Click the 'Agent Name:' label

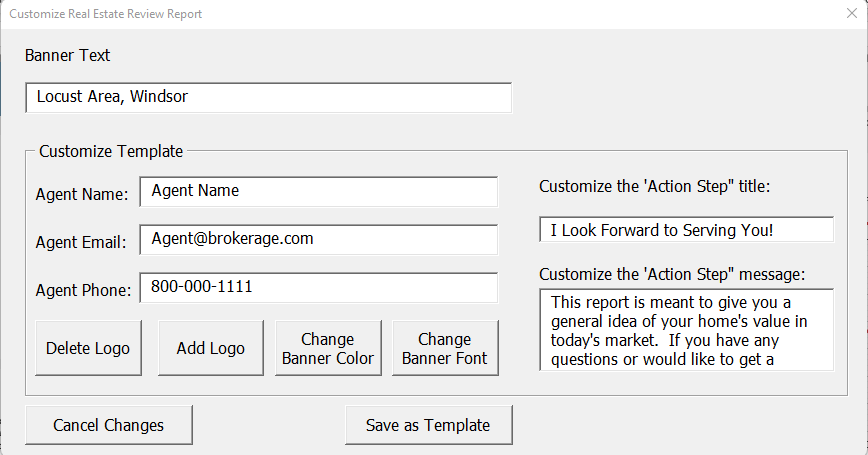(82, 194)
